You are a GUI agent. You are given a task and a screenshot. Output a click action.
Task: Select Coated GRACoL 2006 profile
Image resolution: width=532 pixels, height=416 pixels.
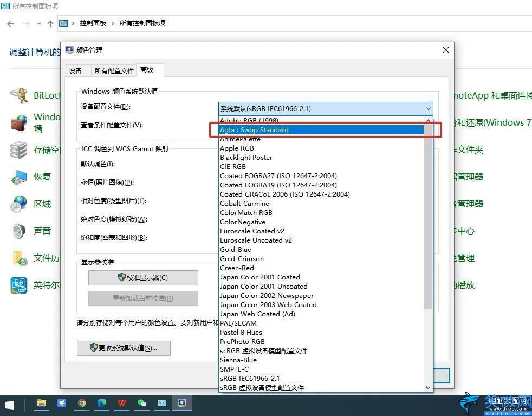coord(322,194)
